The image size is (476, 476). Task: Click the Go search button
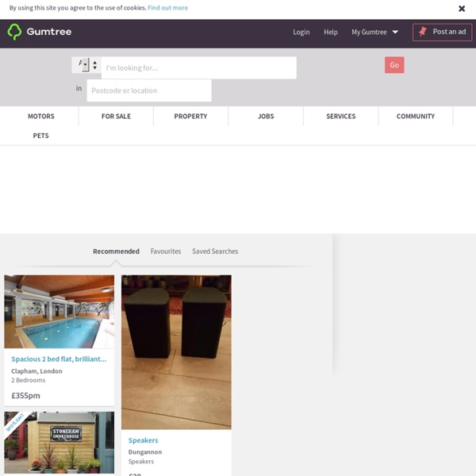click(394, 65)
